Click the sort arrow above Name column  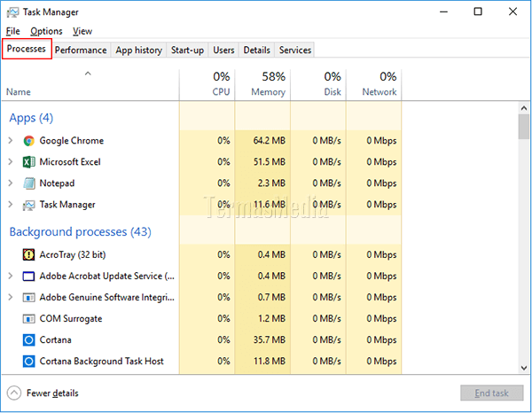pos(88,74)
